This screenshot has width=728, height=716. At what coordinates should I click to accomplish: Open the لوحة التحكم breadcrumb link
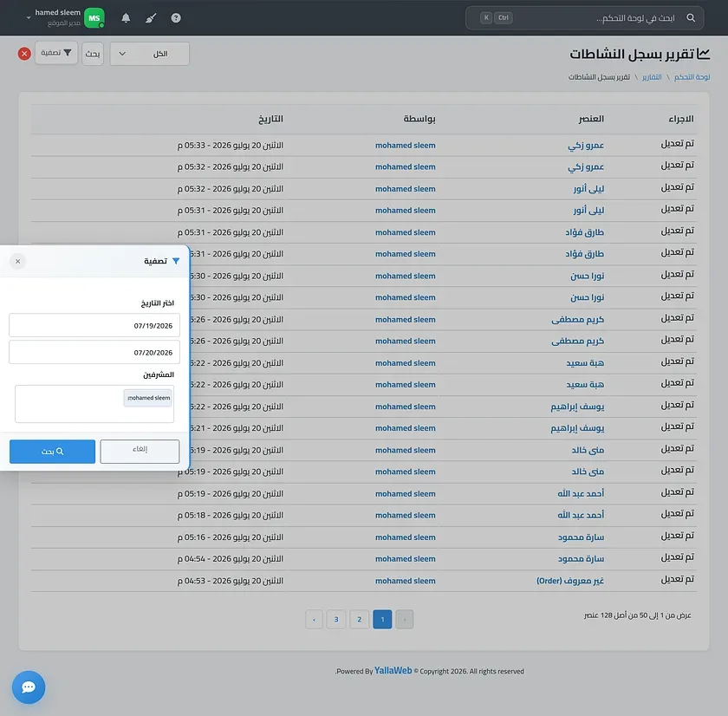(692, 77)
